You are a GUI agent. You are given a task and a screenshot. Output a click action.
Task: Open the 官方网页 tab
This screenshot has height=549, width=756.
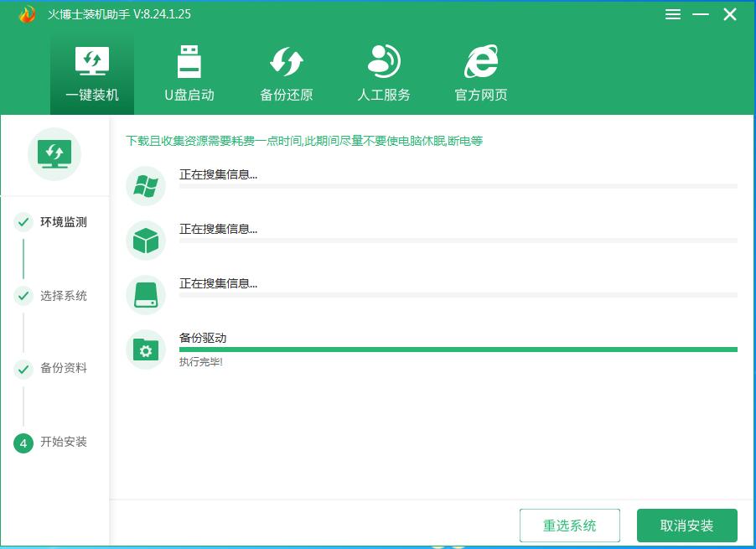point(481,73)
